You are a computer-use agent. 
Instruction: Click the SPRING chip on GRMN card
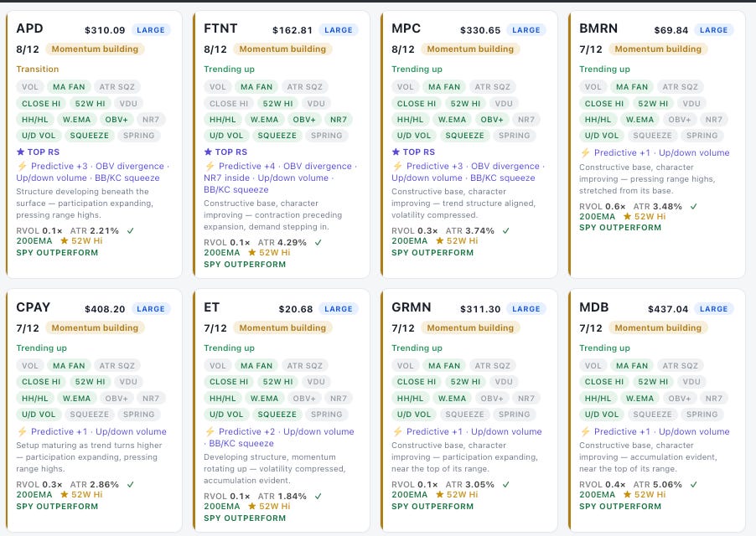tap(514, 415)
